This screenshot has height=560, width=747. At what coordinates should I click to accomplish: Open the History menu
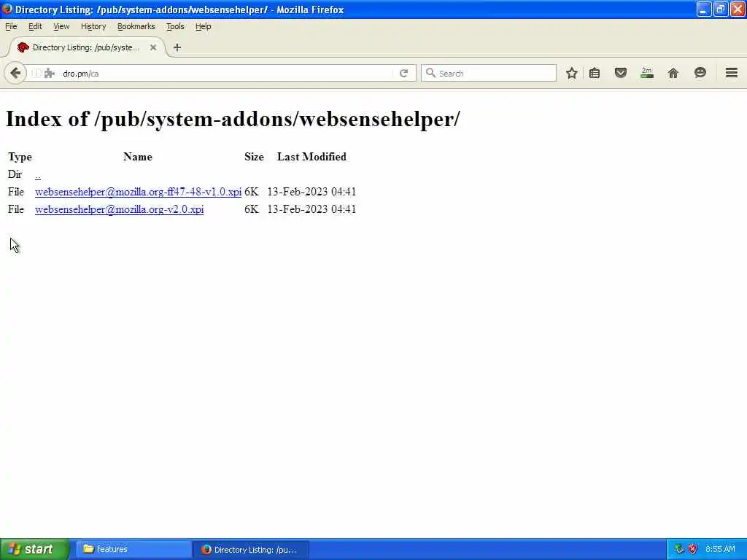coord(93,27)
